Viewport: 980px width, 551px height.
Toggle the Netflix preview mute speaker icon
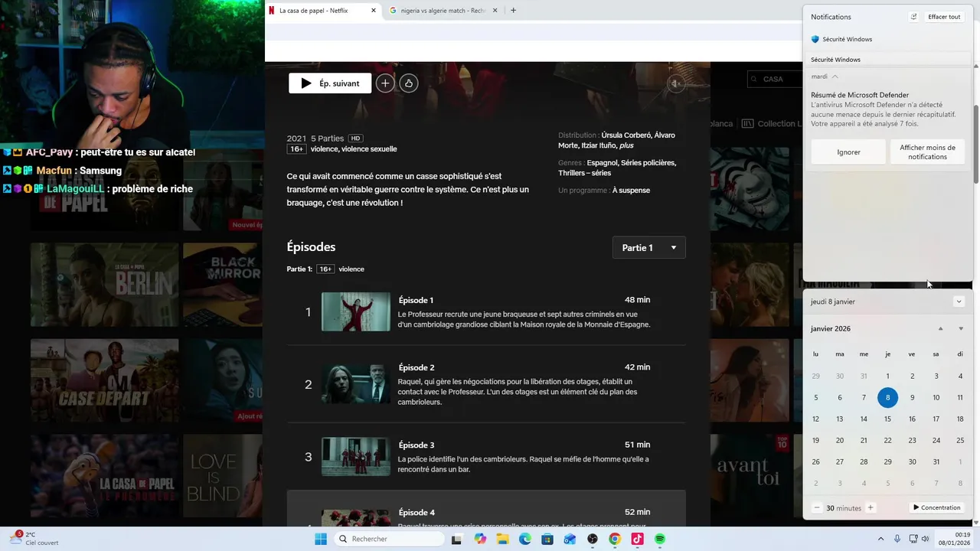(x=675, y=83)
